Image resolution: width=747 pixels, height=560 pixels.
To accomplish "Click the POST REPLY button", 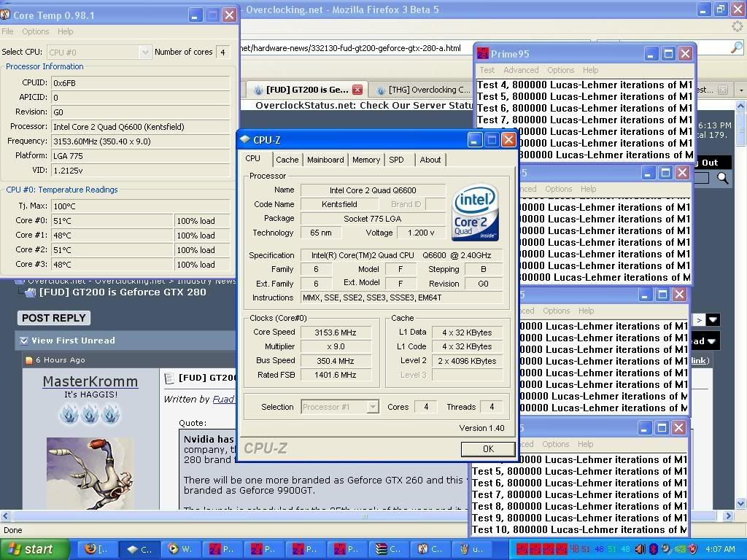I will coord(54,318).
